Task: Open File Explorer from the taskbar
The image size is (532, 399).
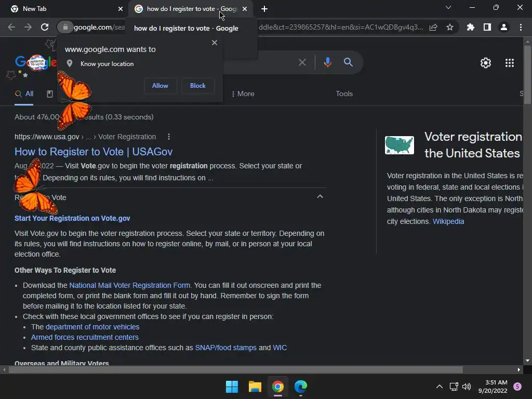Action: (255, 387)
